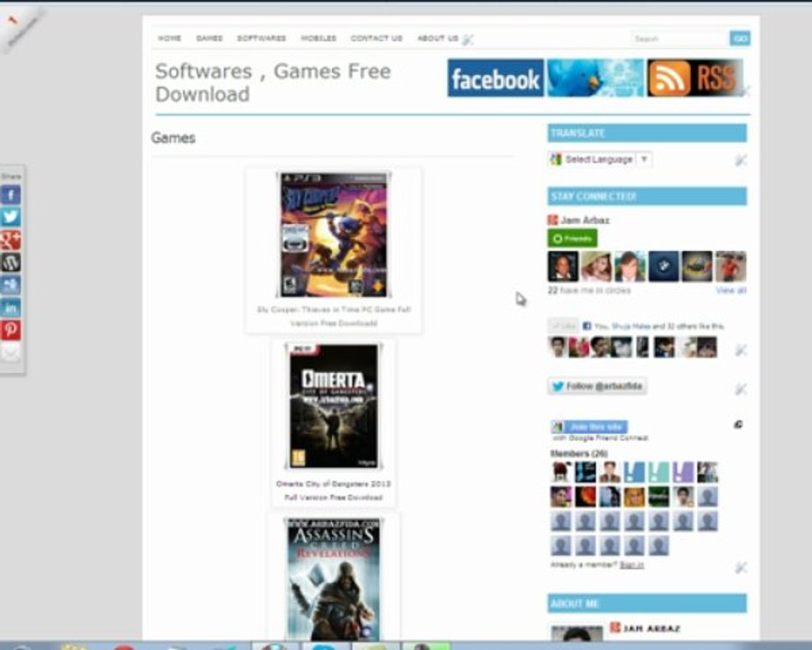The width and height of the screenshot is (812, 650).
Task: Open Softwares, Games Free Download site title
Action: click(272, 83)
